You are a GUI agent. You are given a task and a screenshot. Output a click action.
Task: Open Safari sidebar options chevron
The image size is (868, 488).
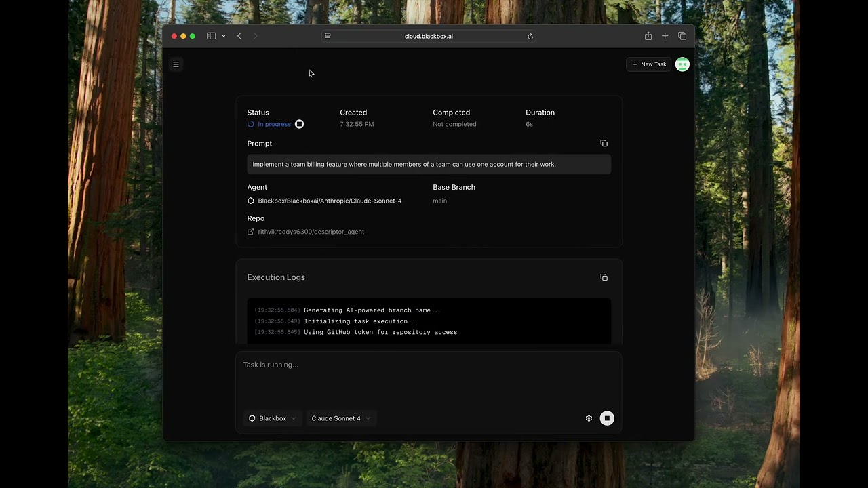click(x=224, y=36)
